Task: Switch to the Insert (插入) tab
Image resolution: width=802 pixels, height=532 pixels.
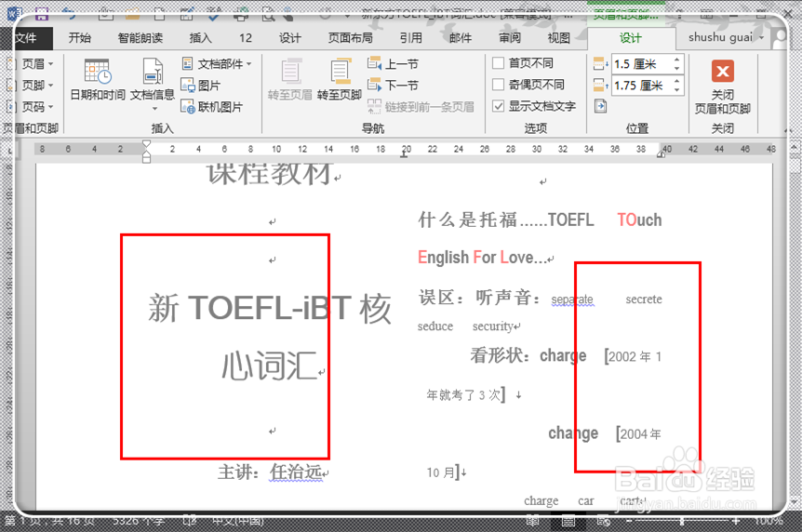Action: point(200,38)
